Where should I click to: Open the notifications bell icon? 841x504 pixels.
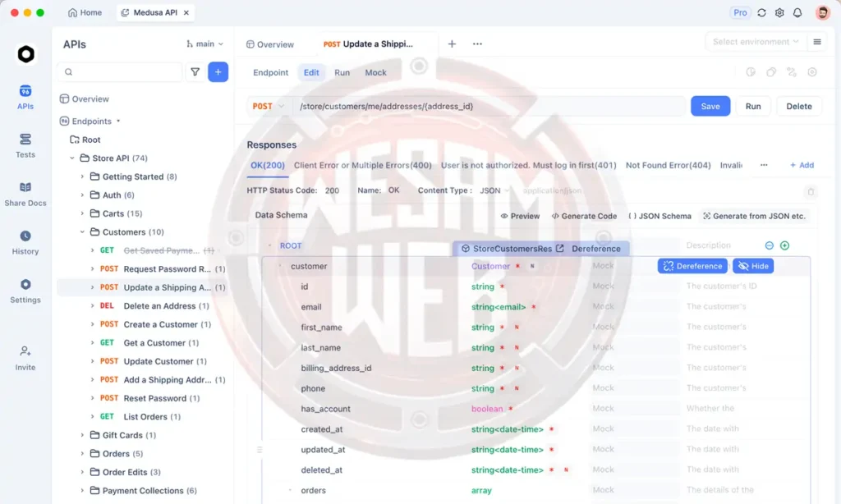(x=797, y=12)
